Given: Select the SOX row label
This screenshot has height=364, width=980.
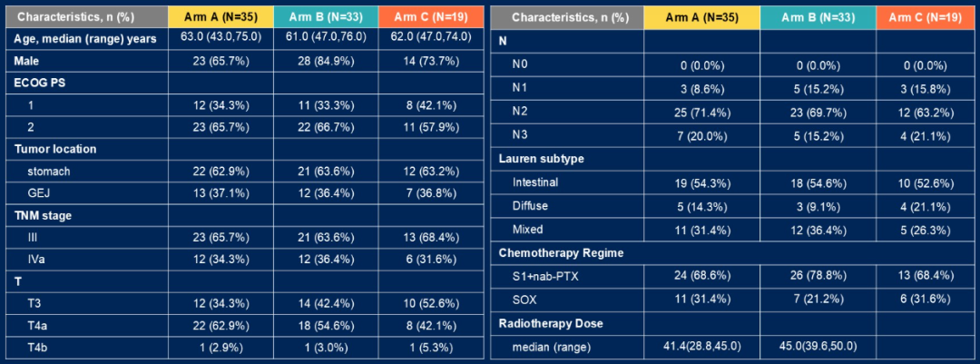Looking at the screenshot, I should point(523,300).
